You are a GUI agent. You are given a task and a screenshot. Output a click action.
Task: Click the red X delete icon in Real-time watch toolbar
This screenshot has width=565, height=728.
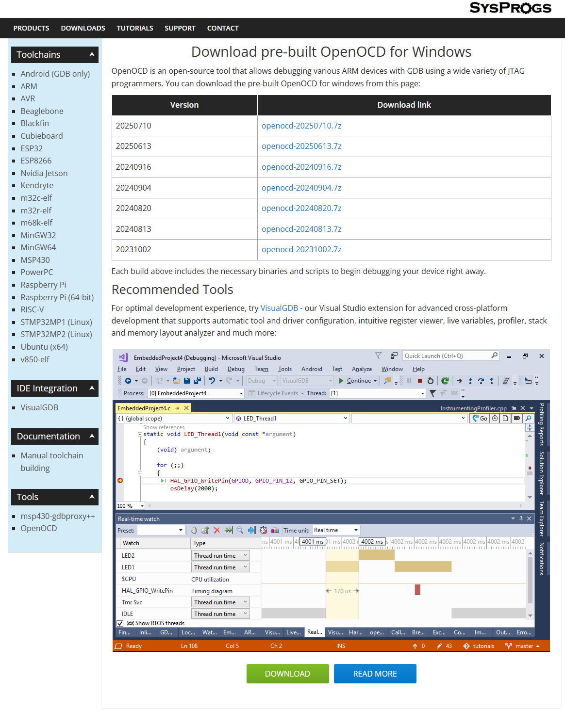click(x=216, y=530)
